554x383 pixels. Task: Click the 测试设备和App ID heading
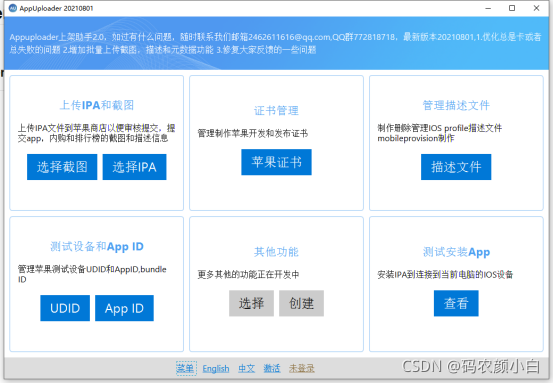(x=97, y=247)
